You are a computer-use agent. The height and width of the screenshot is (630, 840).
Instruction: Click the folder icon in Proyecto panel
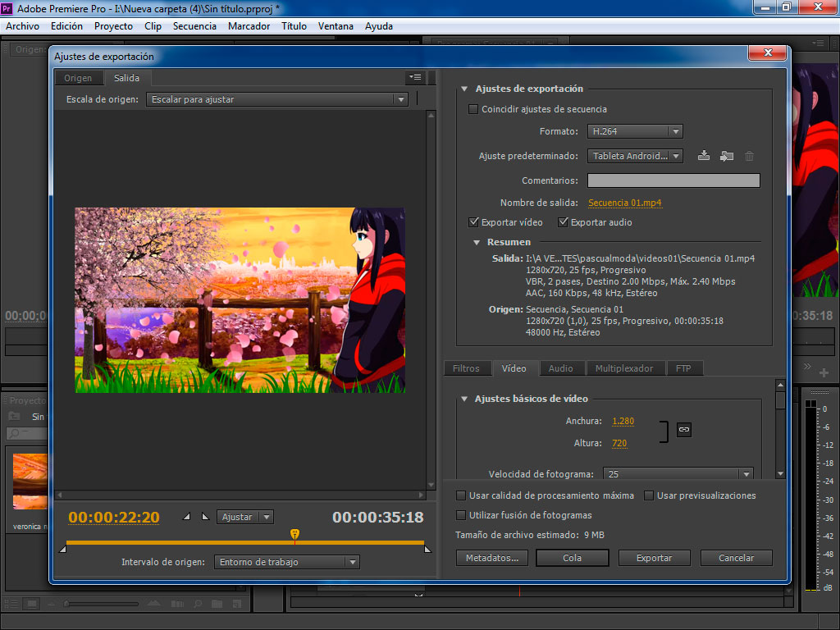pyautogui.click(x=15, y=416)
